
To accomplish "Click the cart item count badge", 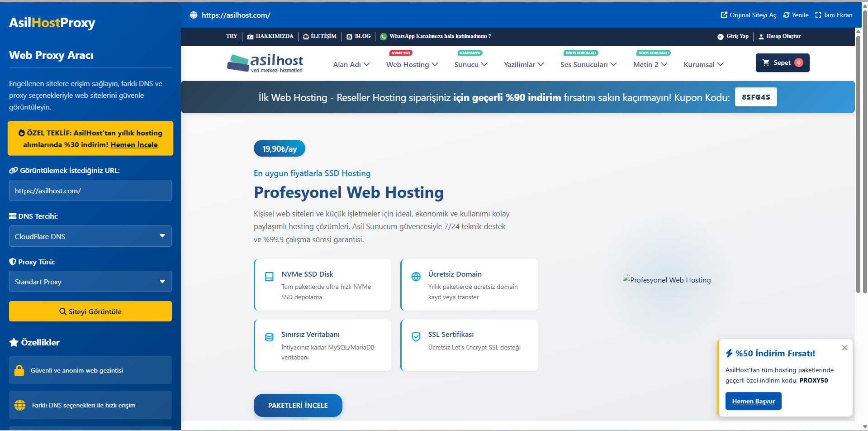I will 799,62.
